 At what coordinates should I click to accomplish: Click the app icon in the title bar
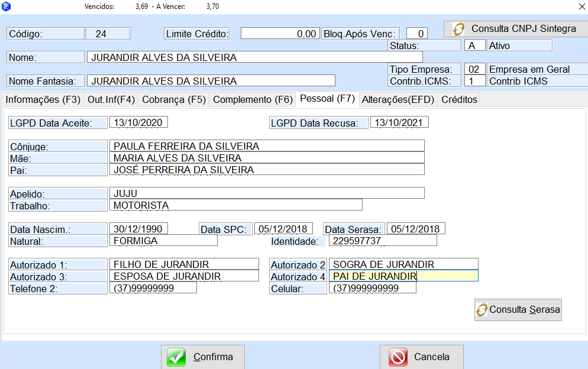click(7, 6)
